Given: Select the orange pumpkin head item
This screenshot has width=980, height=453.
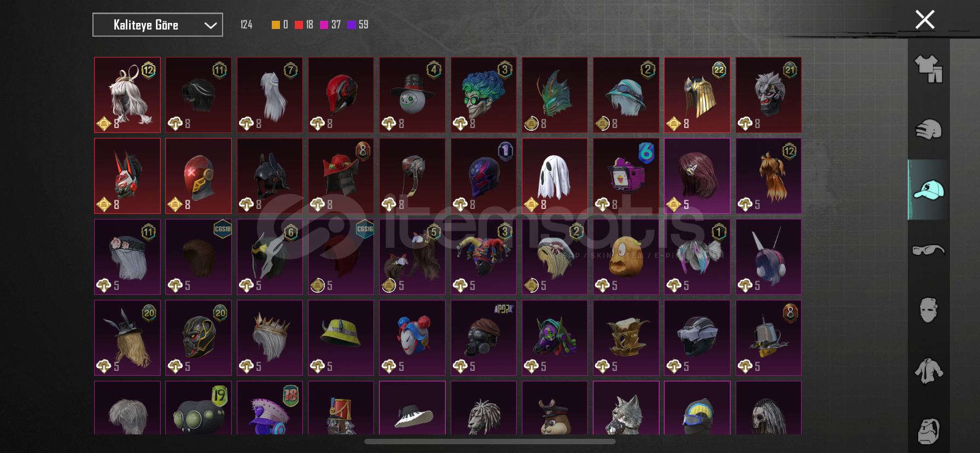Looking at the screenshot, I should [626, 257].
